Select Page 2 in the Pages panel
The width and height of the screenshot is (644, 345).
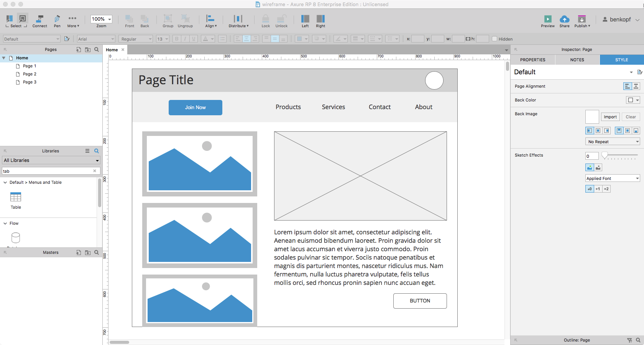tap(30, 74)
